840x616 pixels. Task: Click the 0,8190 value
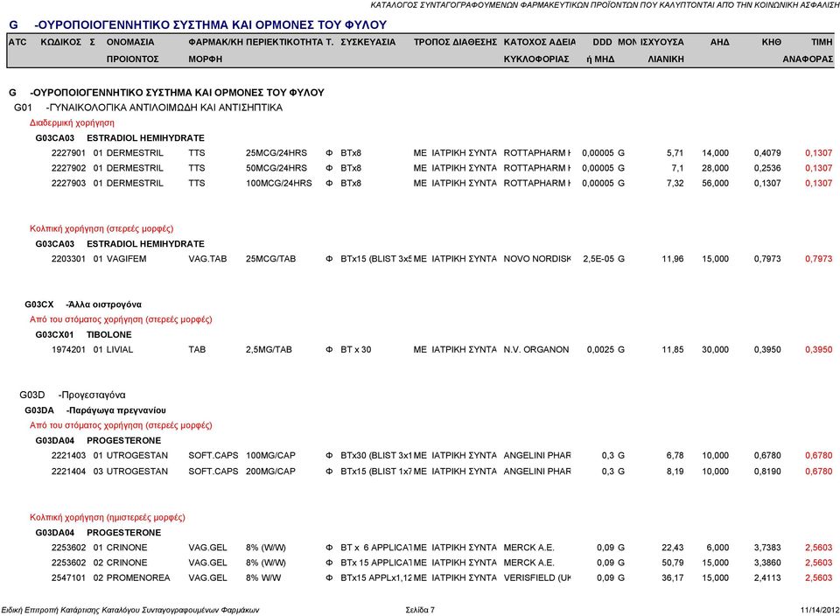pyautogui.click(x=767, y=472)
